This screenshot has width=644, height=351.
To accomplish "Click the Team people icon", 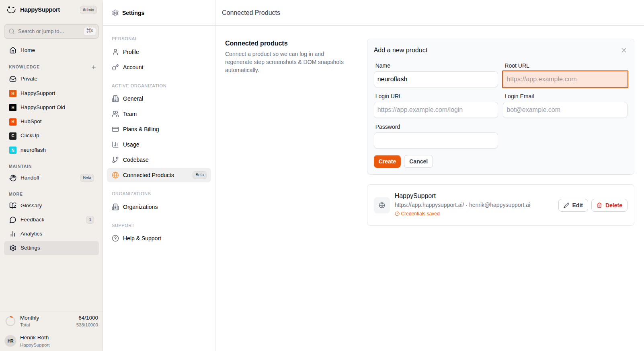I will (x=115, y=114).
